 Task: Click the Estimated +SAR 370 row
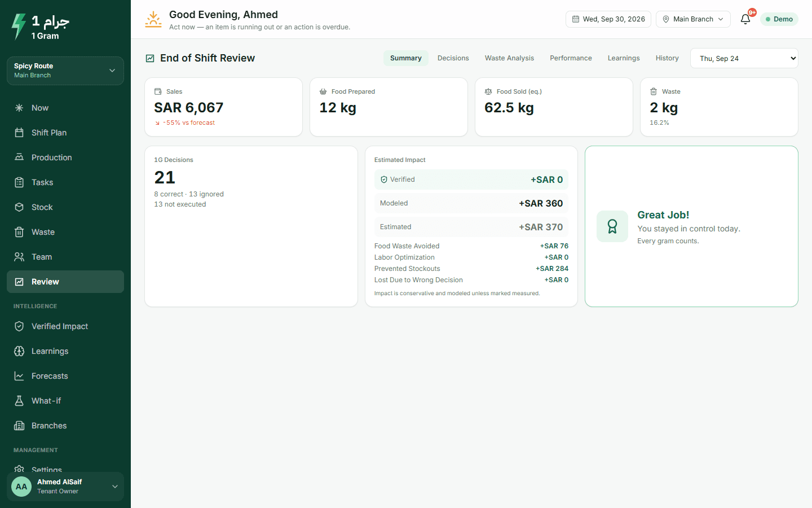point(471,227)
